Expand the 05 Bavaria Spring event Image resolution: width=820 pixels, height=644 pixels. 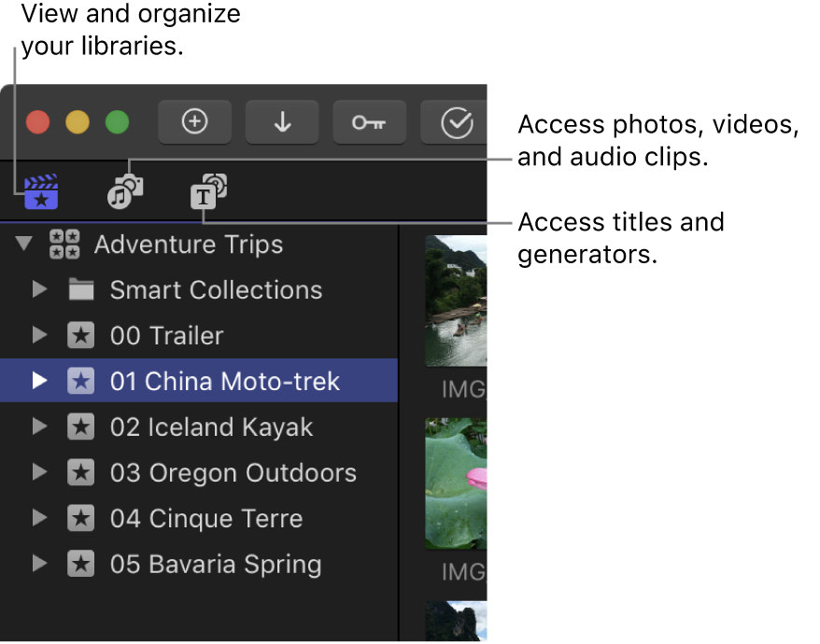pos(38,564)
